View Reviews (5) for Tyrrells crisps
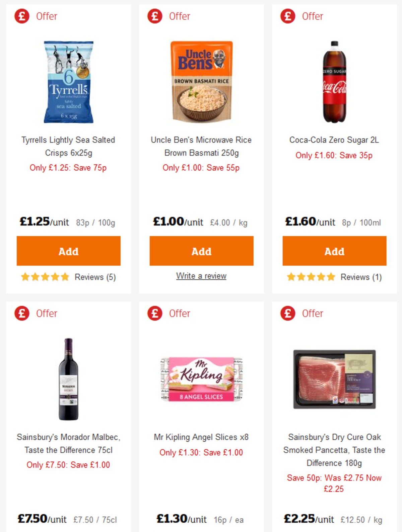 (x=95, y=277)
